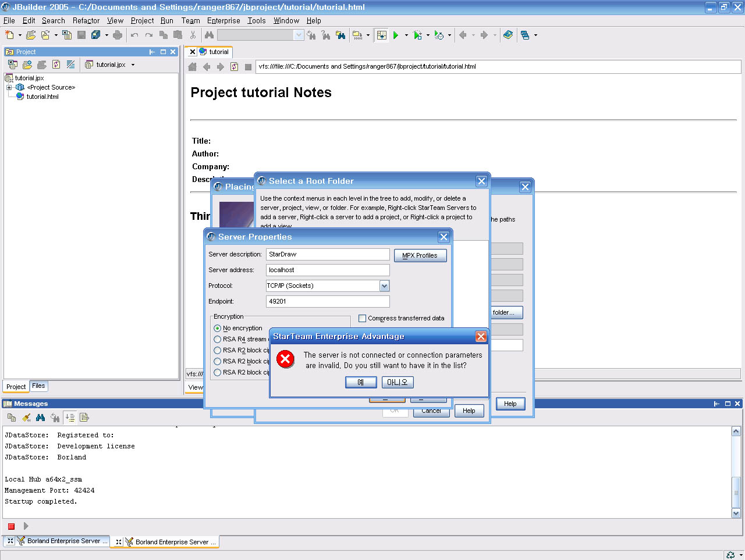Click the New object gallery icon
The width and height of the screenshot is (745, 560).
tap(9, 35)
